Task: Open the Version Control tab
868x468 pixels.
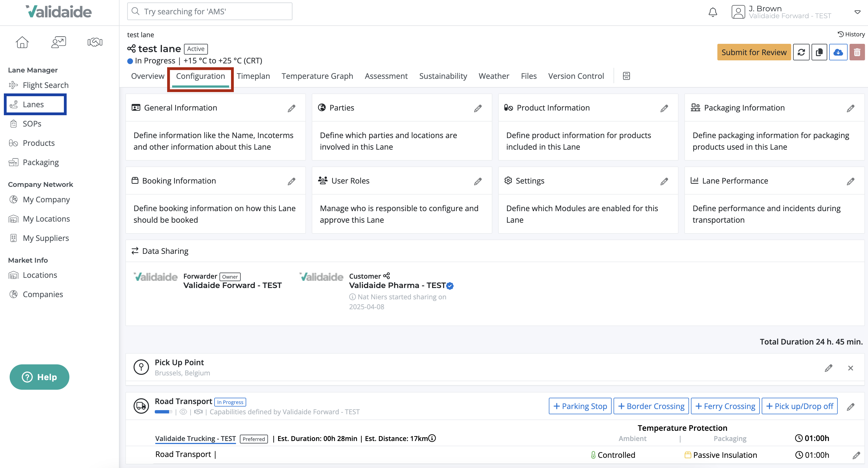Action: [576, 76]
